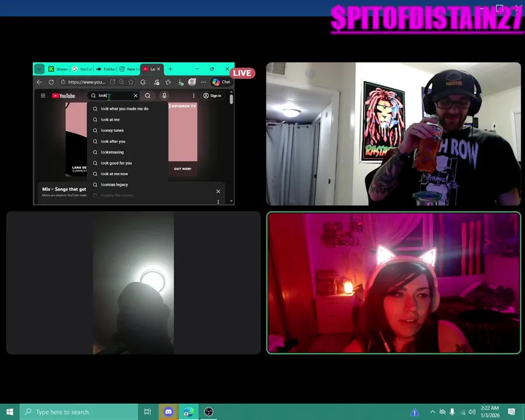Select the looney tunes suggestion
The width and height of the screenshot is (525, 420).
tap(128, 130)
